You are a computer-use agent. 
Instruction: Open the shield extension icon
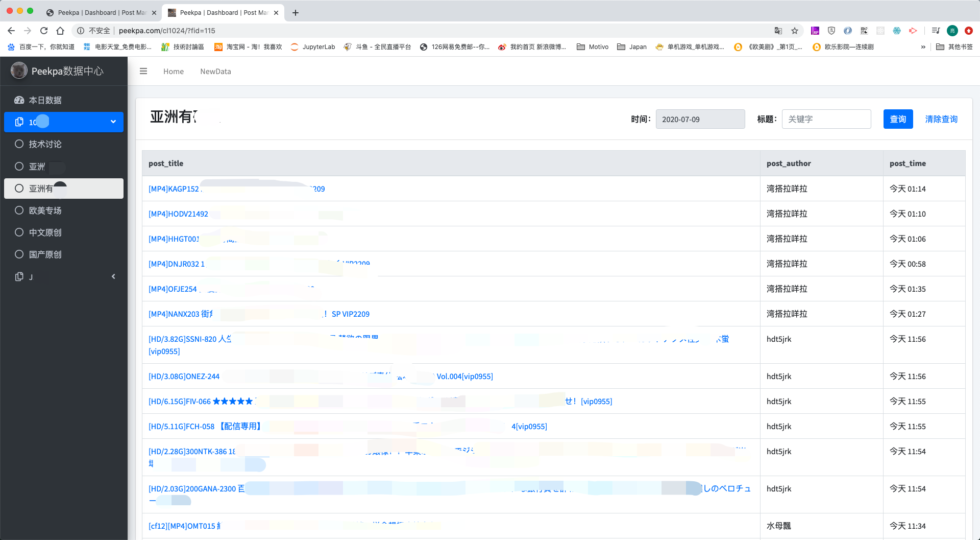pyautogui.click(x=831, y=31)
